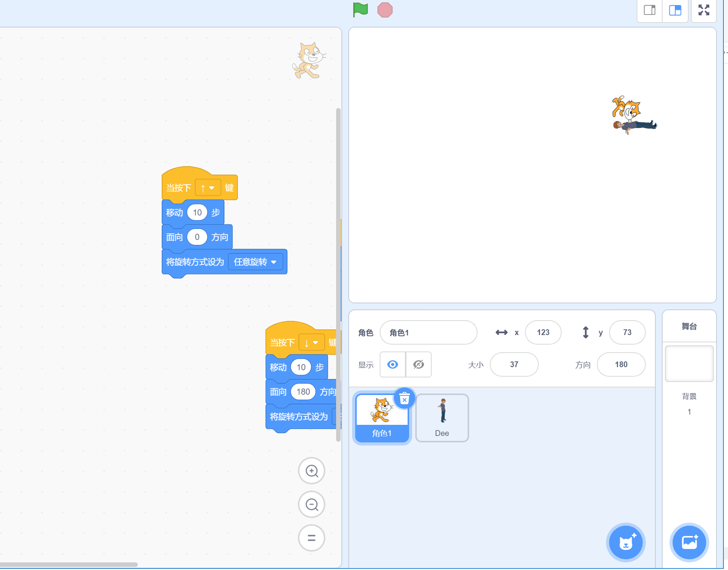Show the sprite with eye icon
728x570 pixels.
[393, 364]
